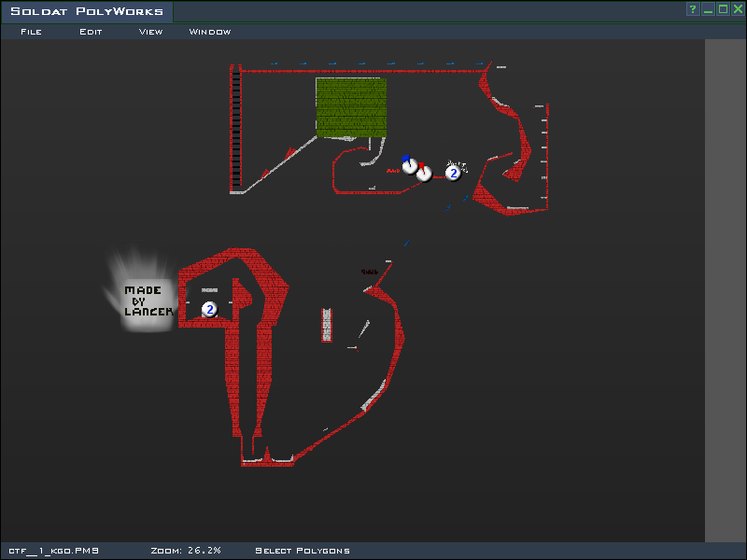Click the red flag spawn marker
The image size is (747, 560).
click(424, 172)
